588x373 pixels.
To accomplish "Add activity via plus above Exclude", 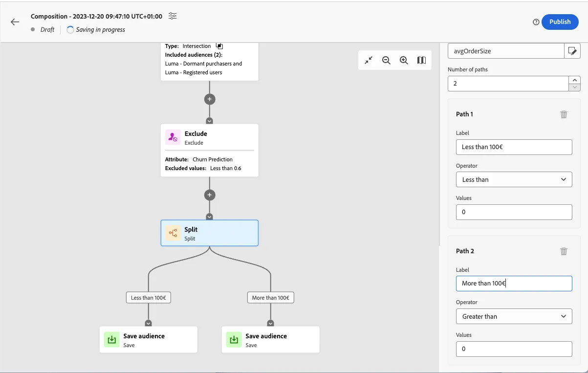I will (x=209, y=99).
